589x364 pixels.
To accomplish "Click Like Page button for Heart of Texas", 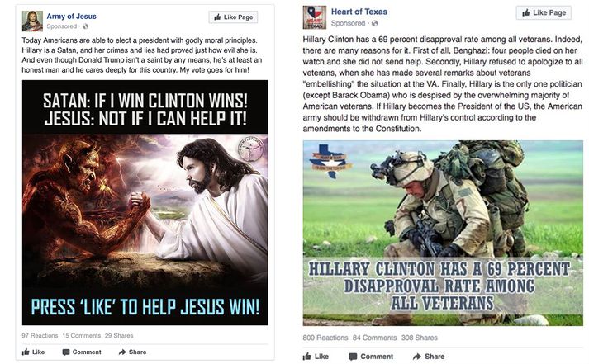I will click(544, 12).
